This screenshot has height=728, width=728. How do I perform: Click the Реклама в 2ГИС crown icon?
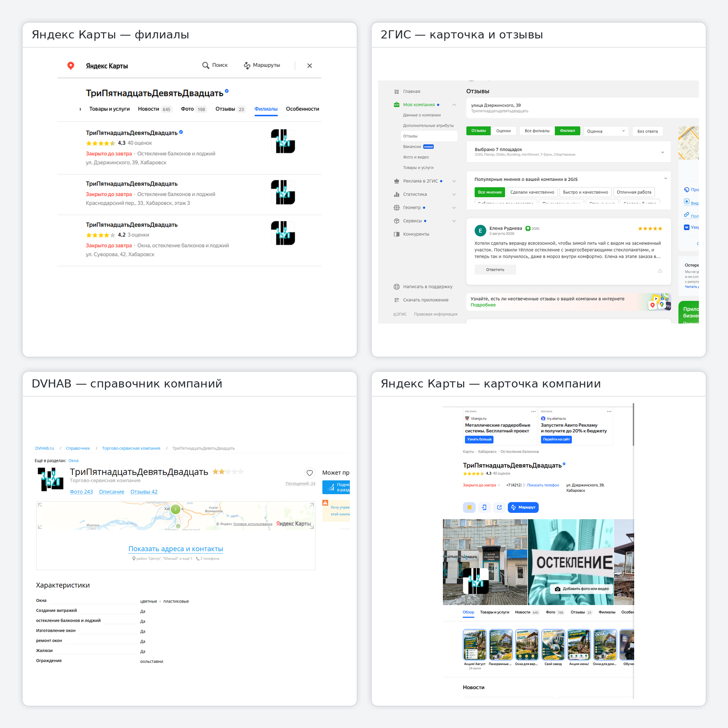[x=396, y=181]
